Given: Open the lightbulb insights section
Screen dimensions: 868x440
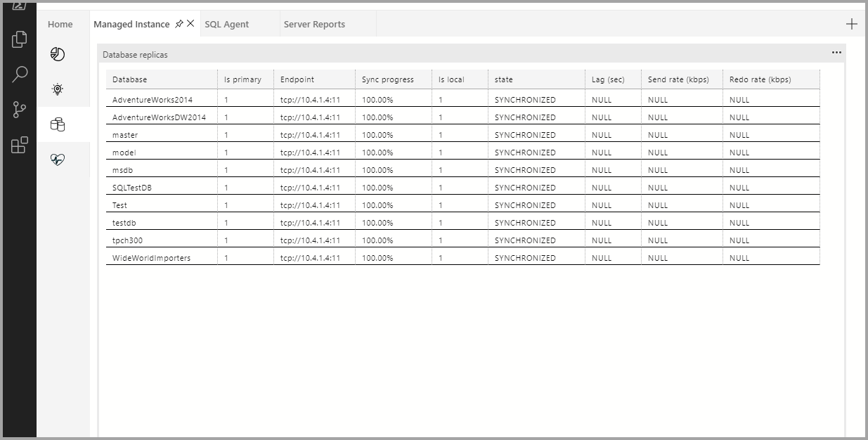Looking at the screenshot, I should (x=56, y=89).
